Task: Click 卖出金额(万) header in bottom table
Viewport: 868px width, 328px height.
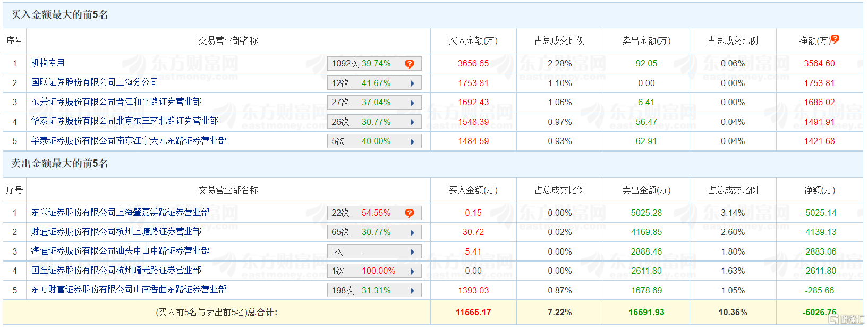Action: [646, 190]
